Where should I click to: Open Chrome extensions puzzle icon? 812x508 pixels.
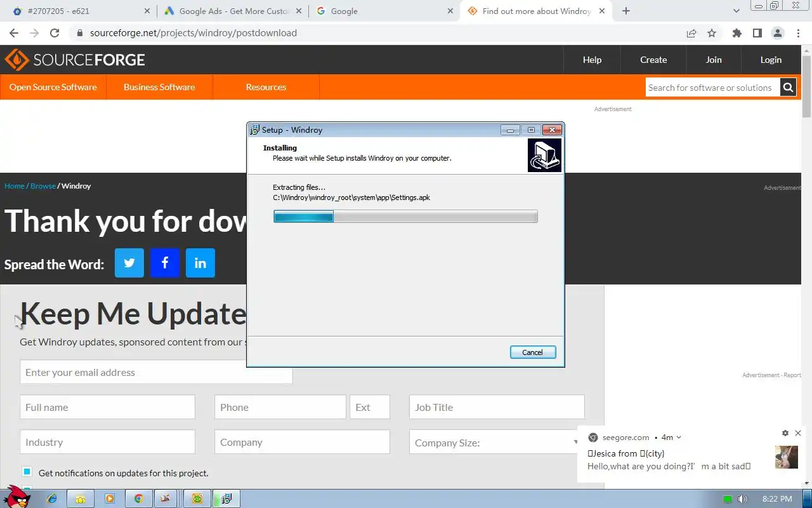pyautogui.click(x=737, y=33)
